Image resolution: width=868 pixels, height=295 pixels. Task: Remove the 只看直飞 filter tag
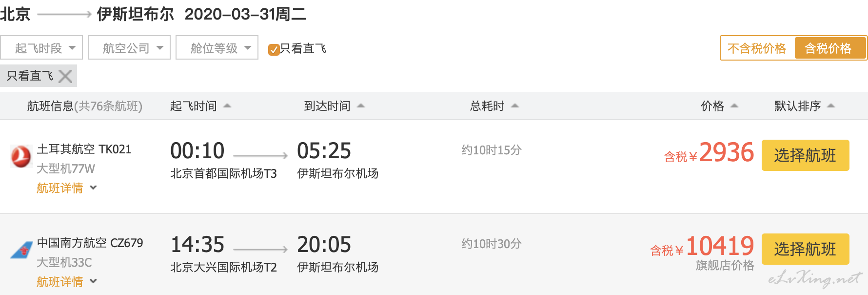click(65, 76)
